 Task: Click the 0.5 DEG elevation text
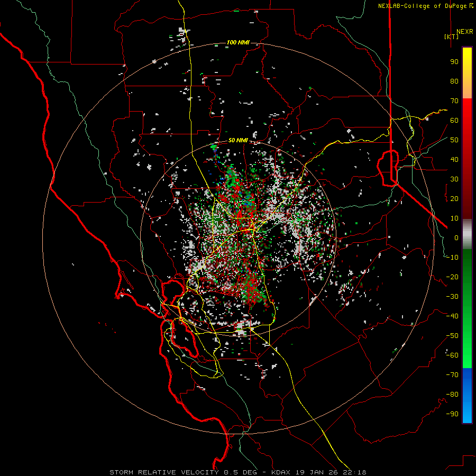[240, 472]
